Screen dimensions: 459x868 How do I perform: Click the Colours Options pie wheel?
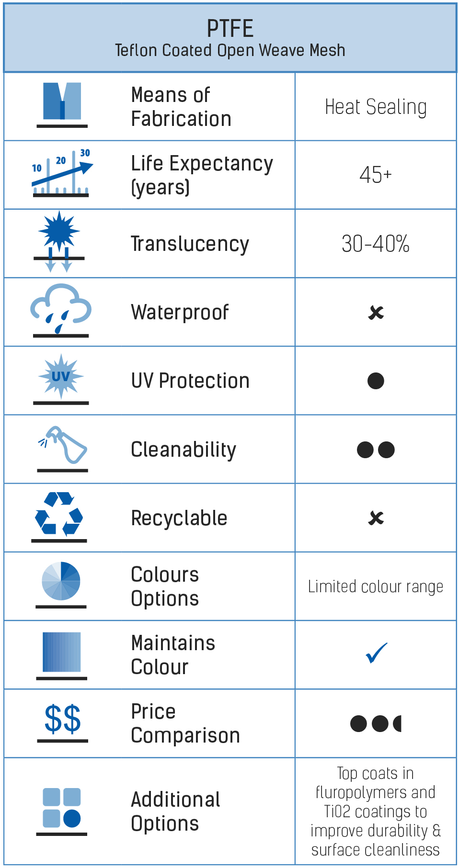coord(61,584)
